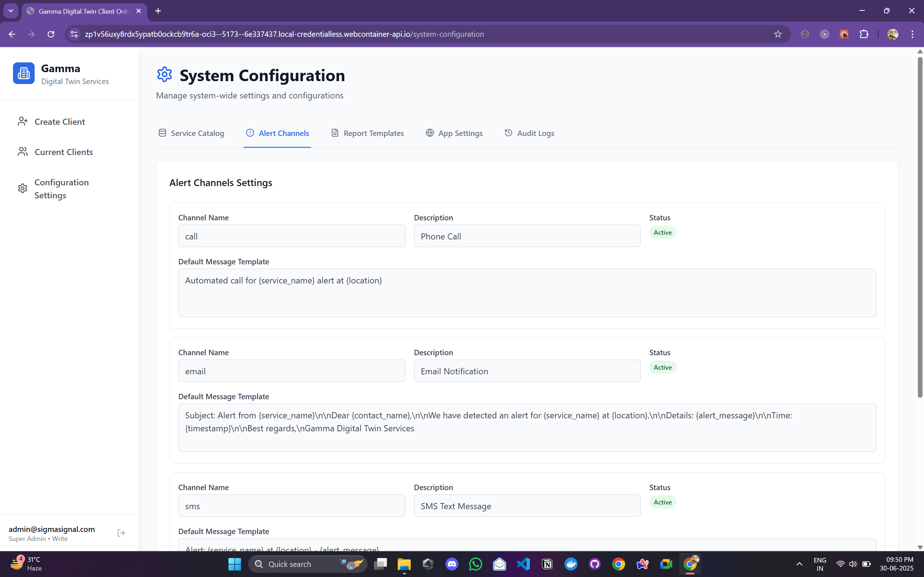Open Chrome's three-dot menu
This screenshot has width=924, height=577.
point(912,34)
